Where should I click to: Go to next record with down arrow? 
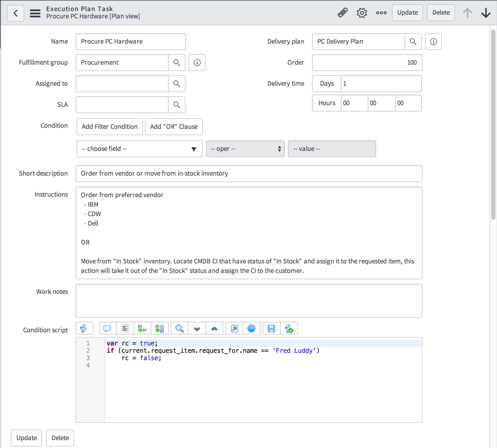coord(486,13)
